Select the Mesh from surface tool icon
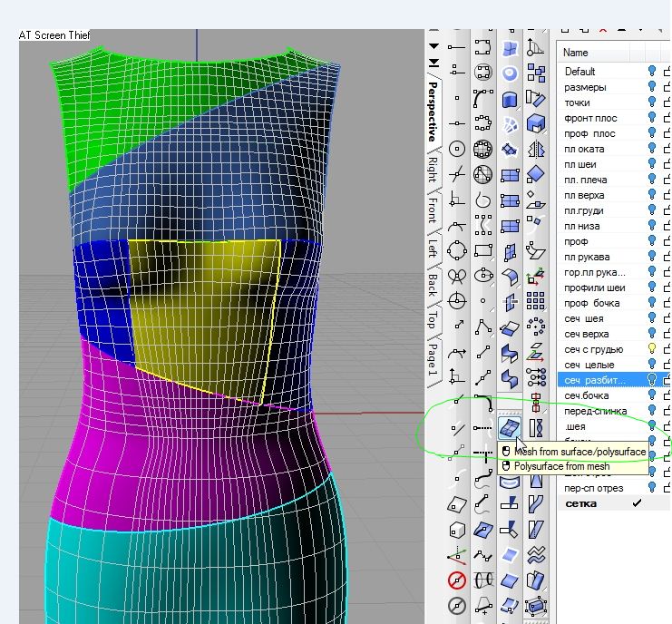 (x=510, y=425)
